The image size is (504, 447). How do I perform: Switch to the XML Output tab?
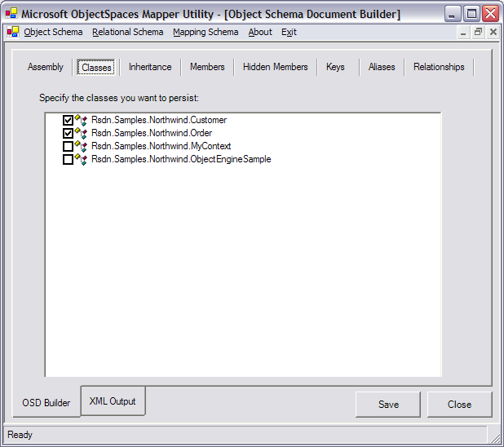(113, 401)
